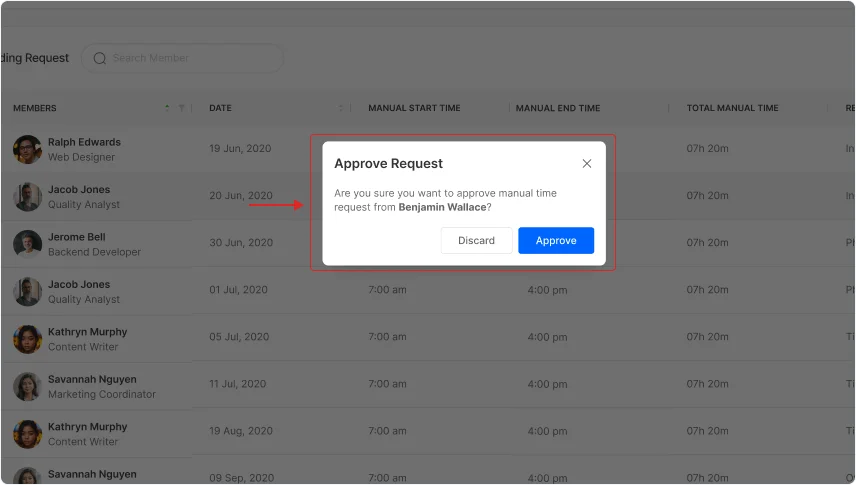Image resolution: width=856 pixels, height=485 pixels.
Task: Sort the Date column using its arrows
Action: pyautogui.click(x=341, y=108)
